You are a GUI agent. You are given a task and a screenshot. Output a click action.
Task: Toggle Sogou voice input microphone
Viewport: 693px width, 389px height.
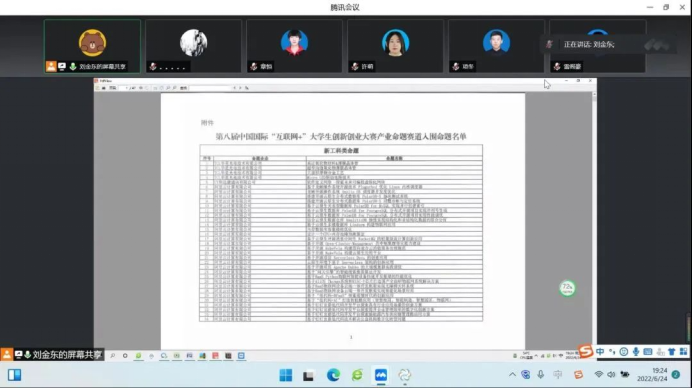point(636,352)
